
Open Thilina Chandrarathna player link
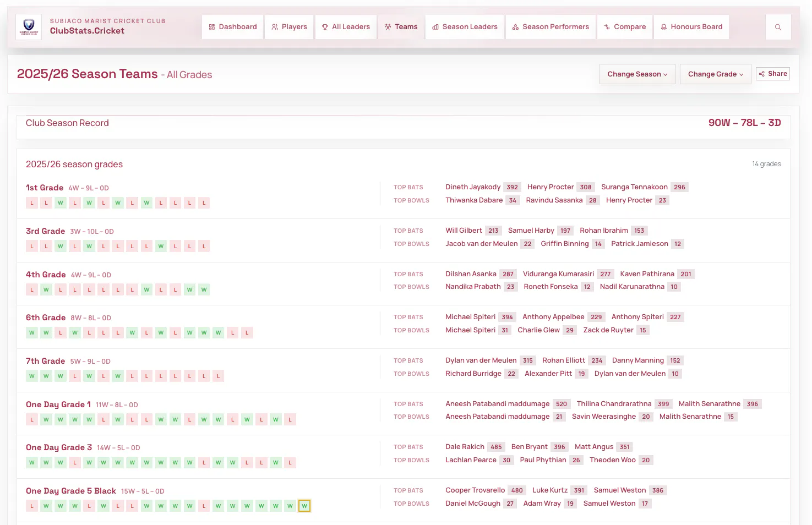[x=614, y=404]
